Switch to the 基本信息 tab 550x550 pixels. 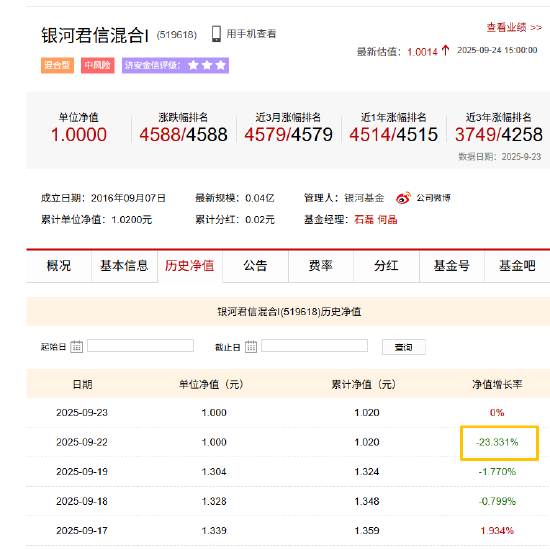(x=124, y=266)
